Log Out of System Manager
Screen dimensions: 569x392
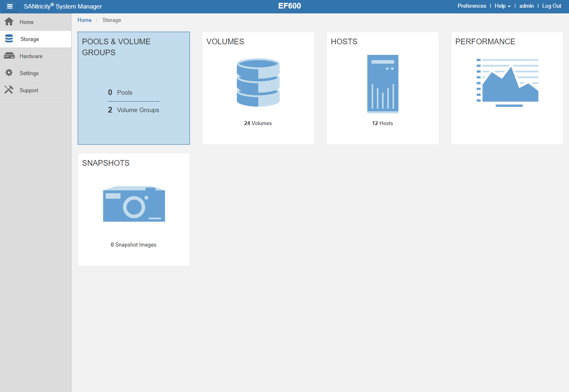tap(552, 6)
